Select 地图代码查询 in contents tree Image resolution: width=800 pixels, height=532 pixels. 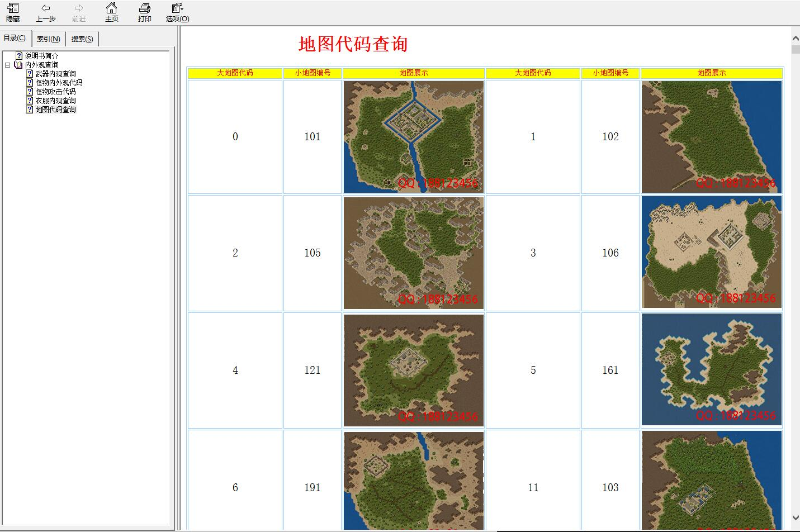coord(55,110)
